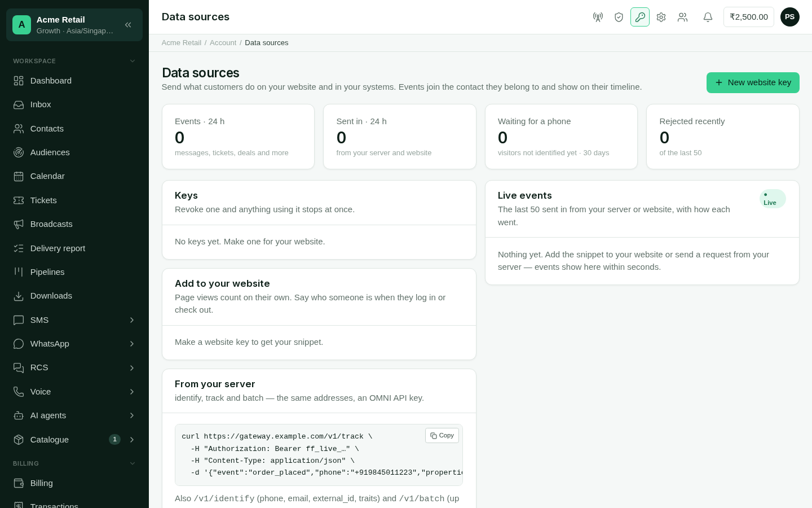The width and height of the screenshot is (812, 508).
Task: Click the Downloads icon in the sidebar
Action: pos(19,296)
